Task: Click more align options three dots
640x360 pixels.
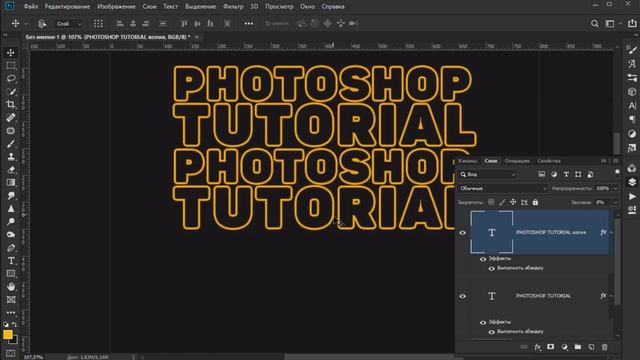Action: [249, 24]
